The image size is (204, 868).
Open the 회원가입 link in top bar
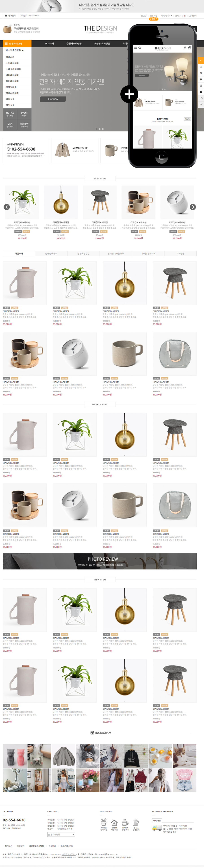[x=153, y=16]
